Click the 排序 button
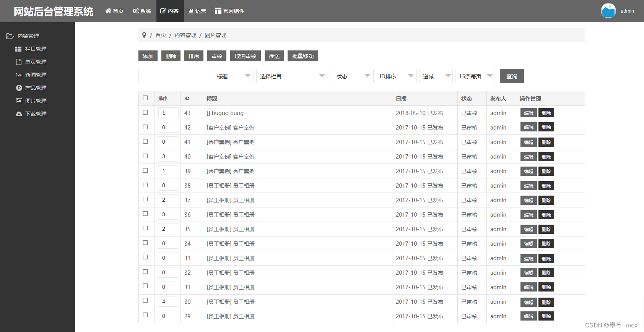The height and width of the screenshot is (332, 644). click(x=194, y=56)
